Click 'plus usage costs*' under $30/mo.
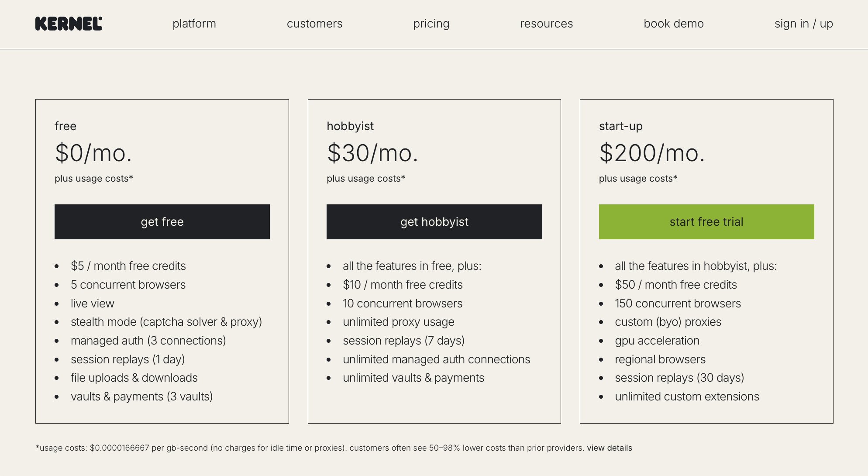The image size is (868, 476). [366, 179]
